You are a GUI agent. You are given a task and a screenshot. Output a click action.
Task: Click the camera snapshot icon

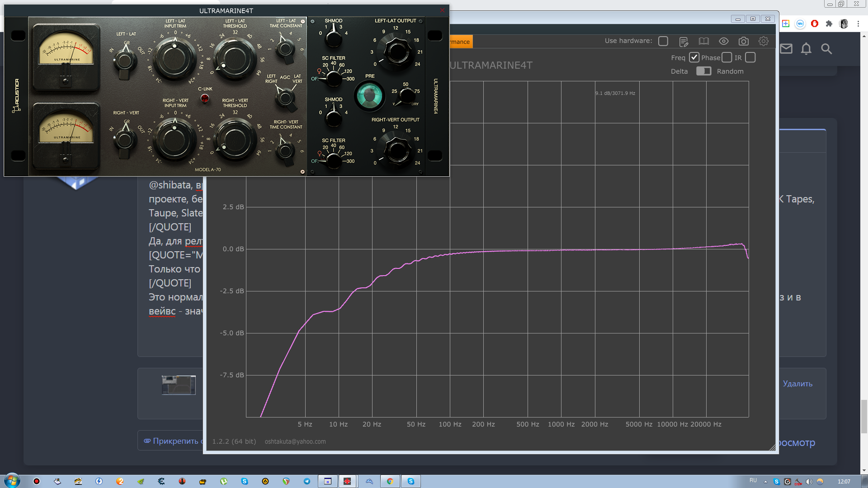pyautogui.click(x=743, y=42)
